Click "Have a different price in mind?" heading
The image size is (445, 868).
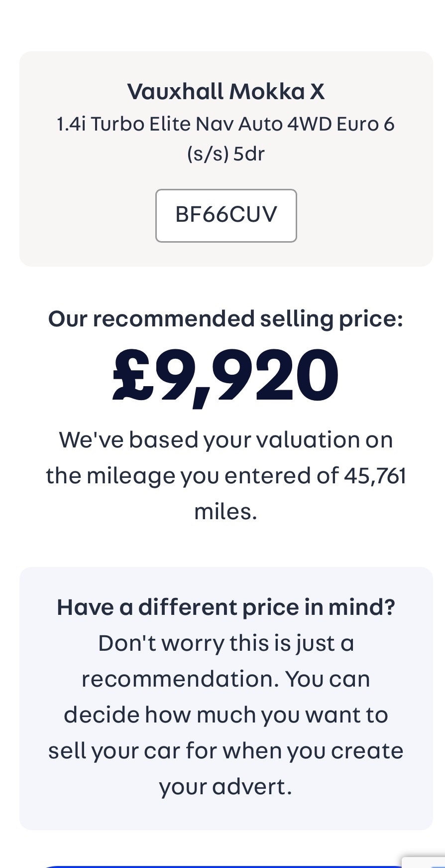[226, 607]
